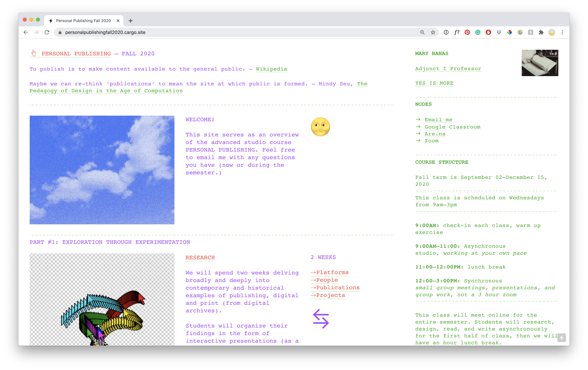Open the Chrome three-dot menu
Screen dimensions: 588x370
[562, 32]
